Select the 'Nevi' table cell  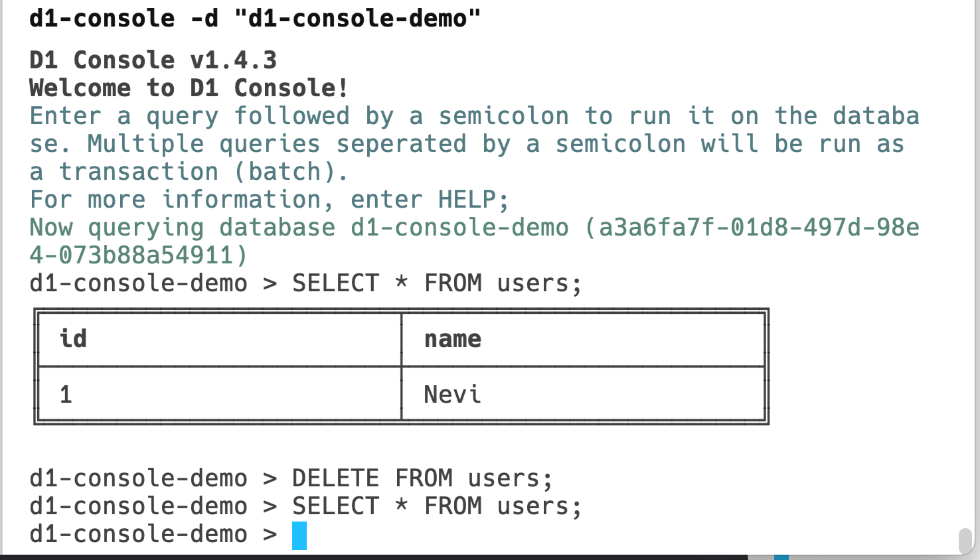pos(583,394)
